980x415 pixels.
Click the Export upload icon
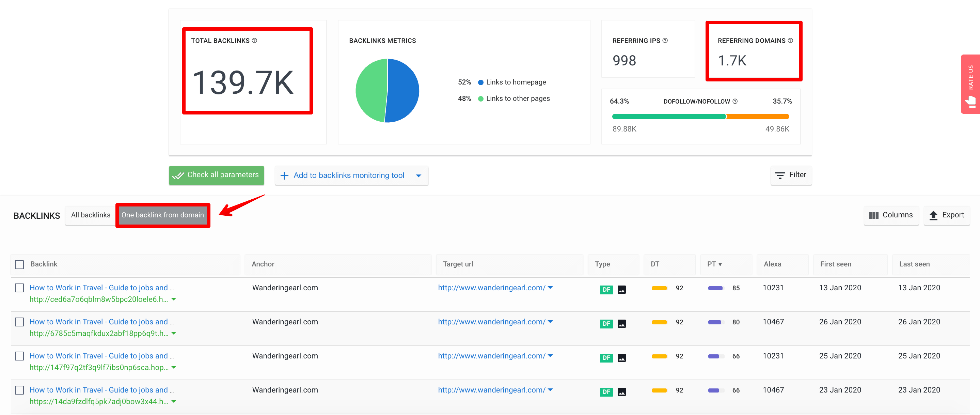coord(934,215)
